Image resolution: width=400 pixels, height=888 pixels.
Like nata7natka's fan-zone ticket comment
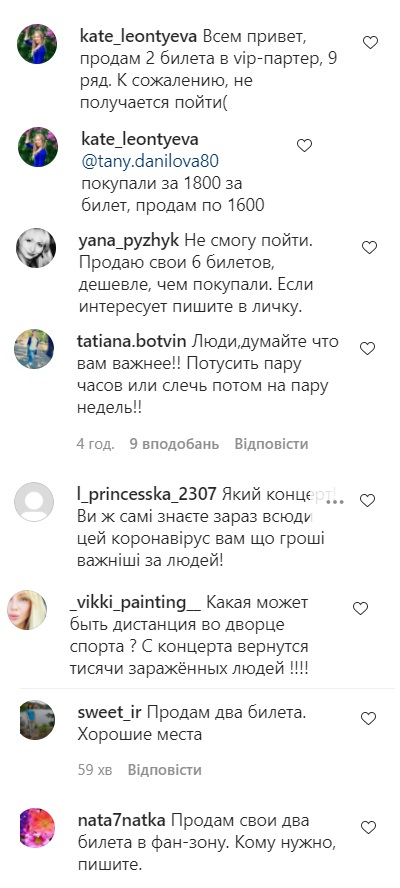pyautogui.click(x=368, y=827)
